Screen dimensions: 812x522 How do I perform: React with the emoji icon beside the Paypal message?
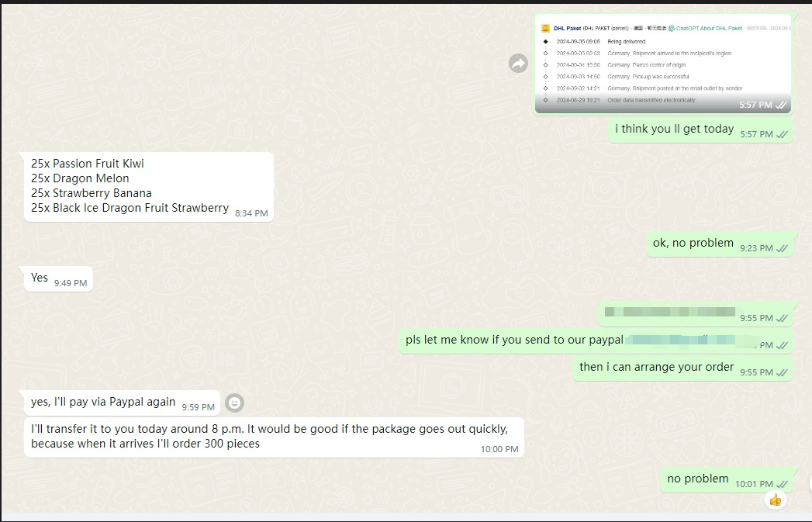[234, 403]
